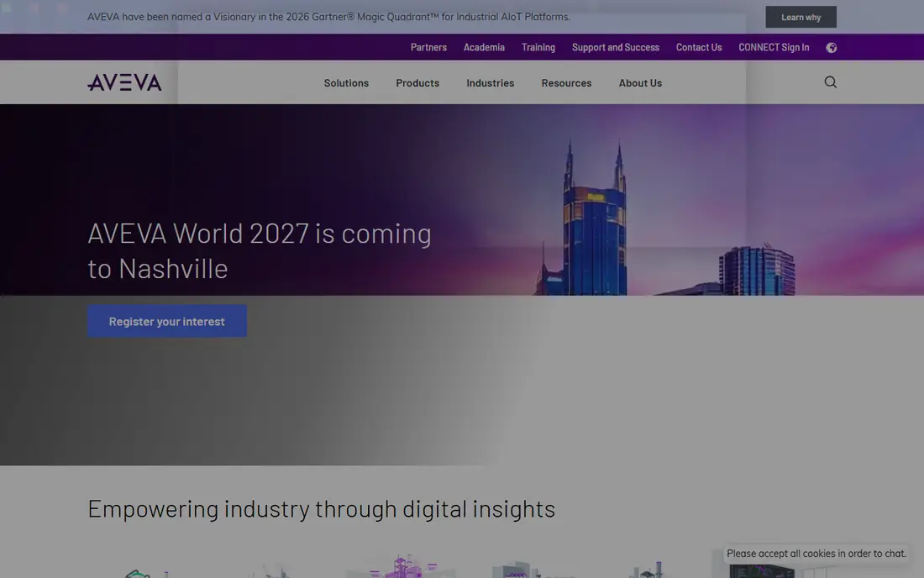Click CONNECT Sign In link
Screen dimensions: 924x578
click(774, 47)
